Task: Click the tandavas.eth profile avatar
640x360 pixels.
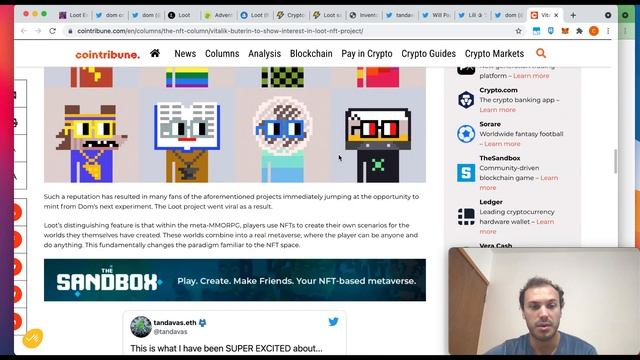Action: pos(141,327)
